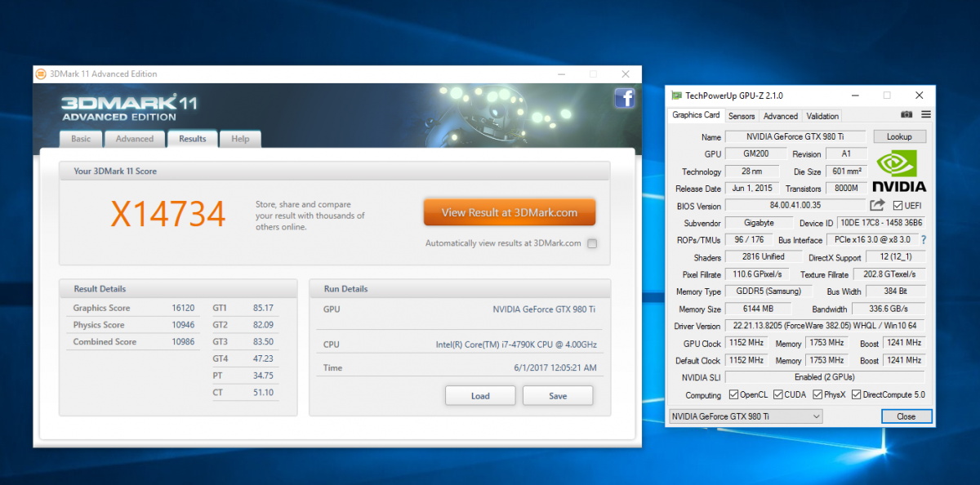
Task: Open the GPU selection dropdown in GPU-Z
Action: tap(746, 416)
